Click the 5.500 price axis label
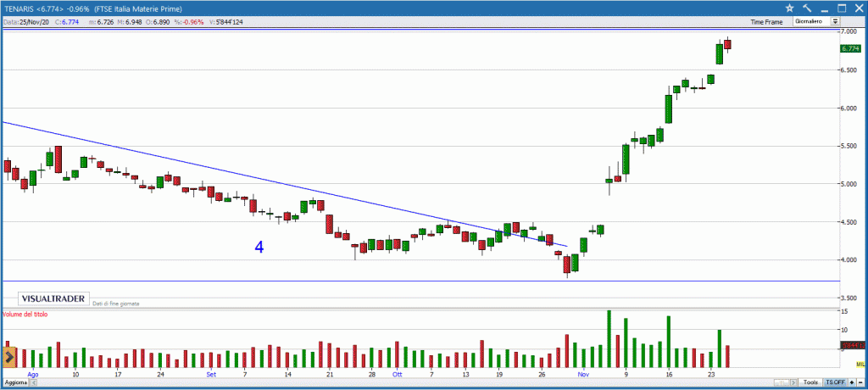The height and width of the screenshot is (390, 868). click(x=849, y=146)
